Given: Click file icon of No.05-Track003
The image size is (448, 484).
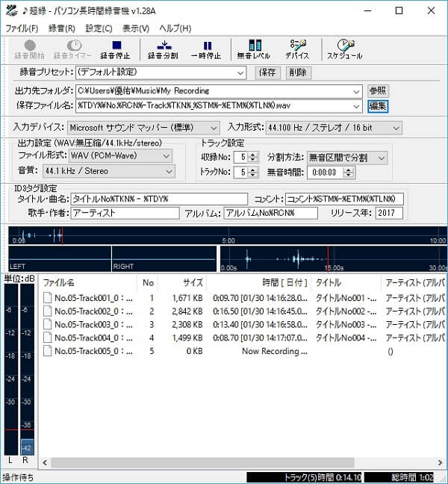Looking at the screenshot, I should coord(47,324).
